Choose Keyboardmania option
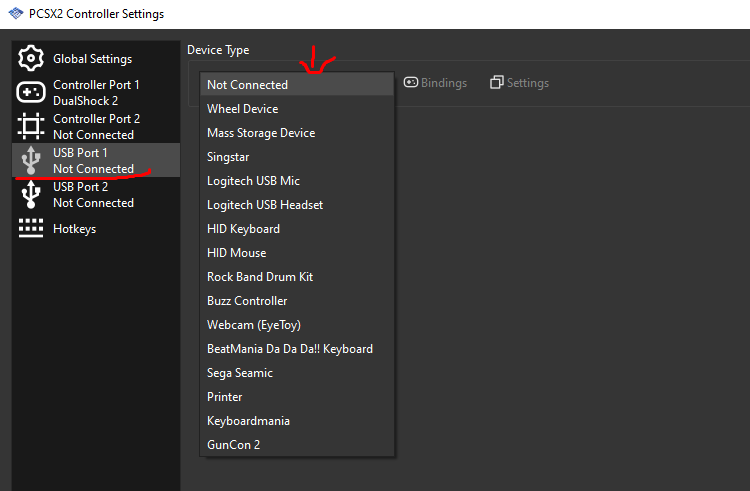 point(297,421)
